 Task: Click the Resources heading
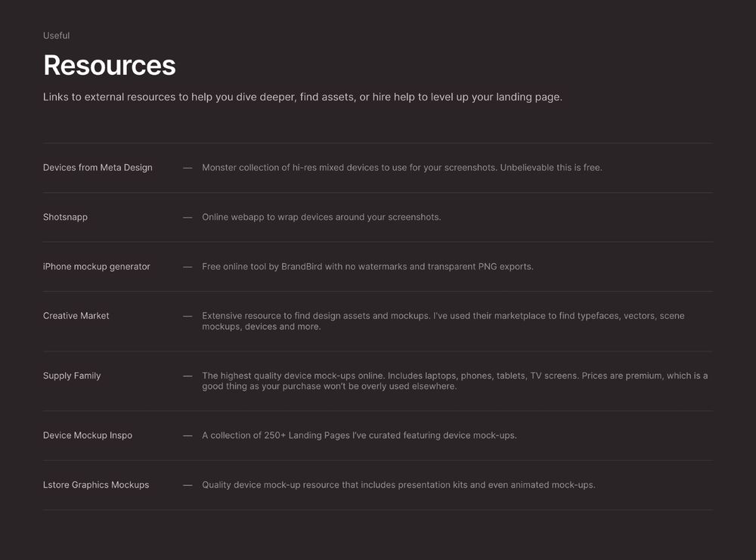click(x=110, y=66)
